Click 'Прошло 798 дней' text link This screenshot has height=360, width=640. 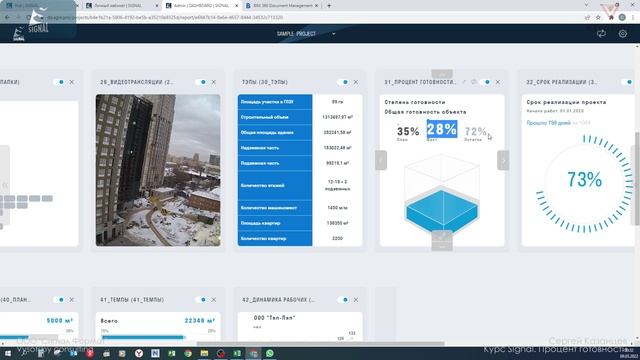pos(548,123)
